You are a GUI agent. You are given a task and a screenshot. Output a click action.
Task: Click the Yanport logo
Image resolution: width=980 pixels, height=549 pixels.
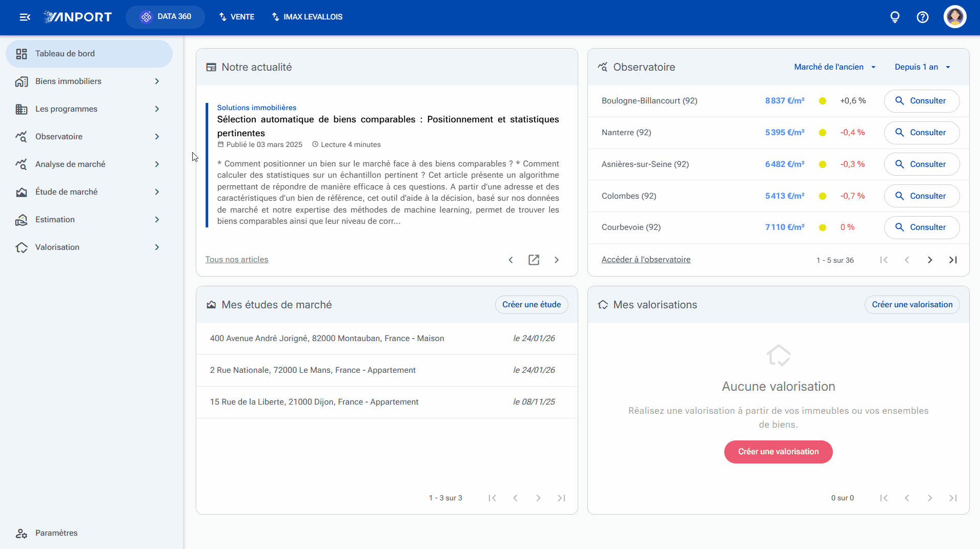coord(77,17)
